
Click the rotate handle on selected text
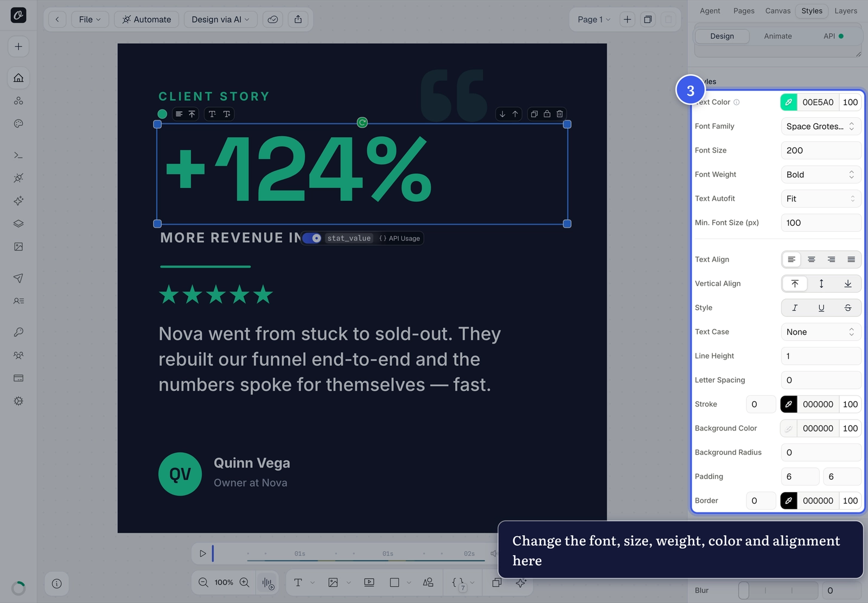[362, 123]
